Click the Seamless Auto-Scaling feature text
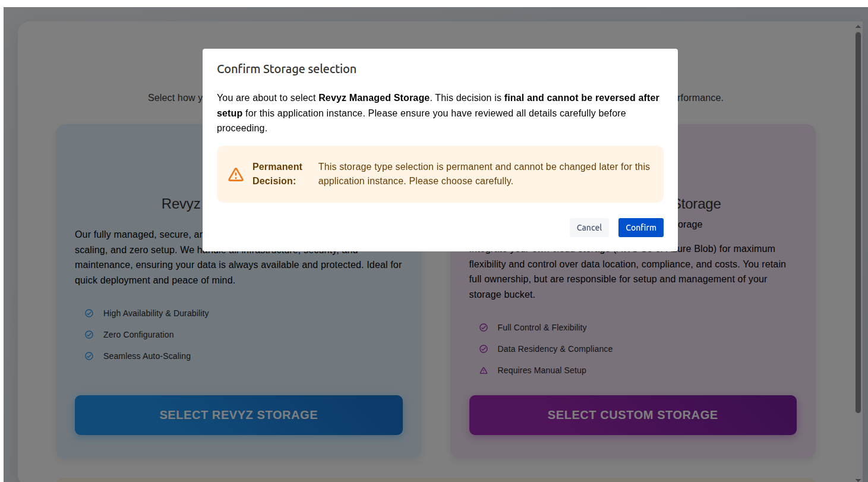Viewport: 868px width, 482px height. pyautogui.click(x=147, y=356)
